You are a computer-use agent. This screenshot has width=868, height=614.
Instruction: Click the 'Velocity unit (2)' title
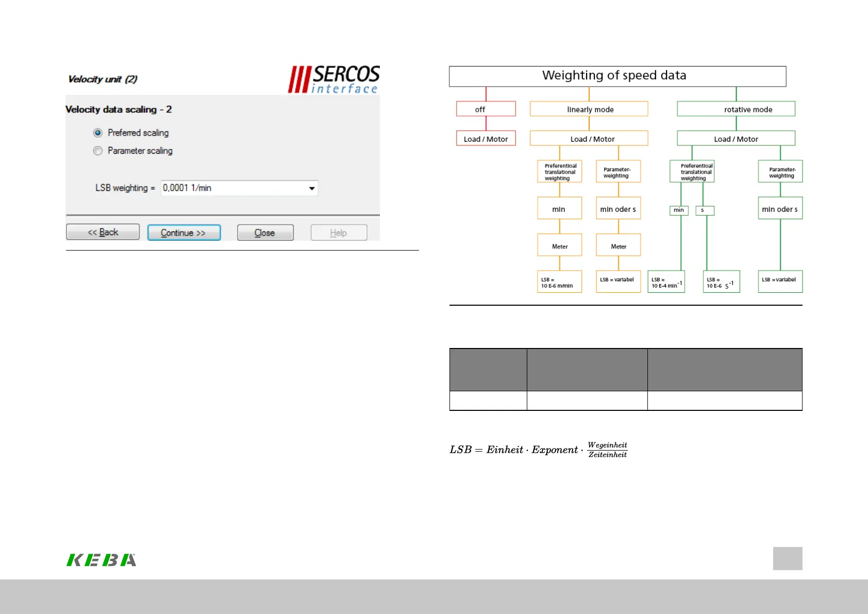(x=103, y=79)
